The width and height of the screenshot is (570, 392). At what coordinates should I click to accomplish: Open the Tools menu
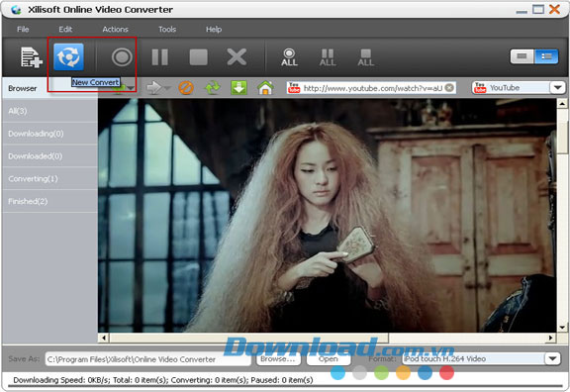pyautogui.click(x=167, y=30)
